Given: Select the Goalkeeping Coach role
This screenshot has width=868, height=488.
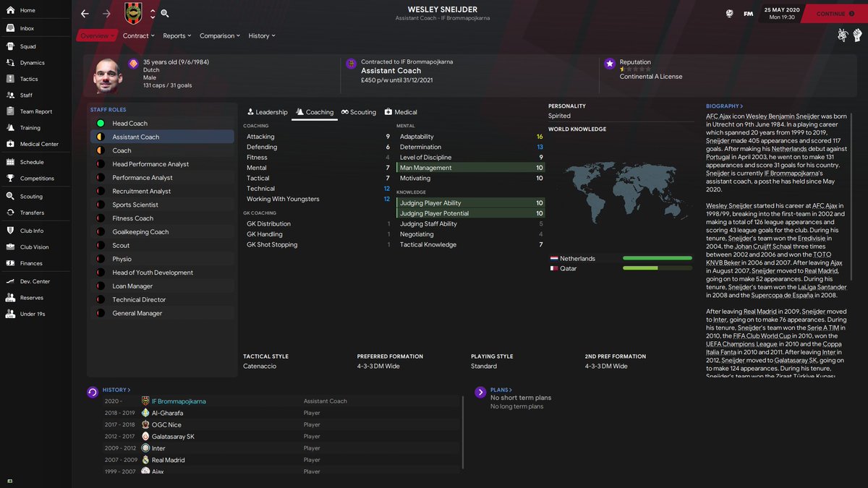Looking at the screenshot, I should point(163,232).
